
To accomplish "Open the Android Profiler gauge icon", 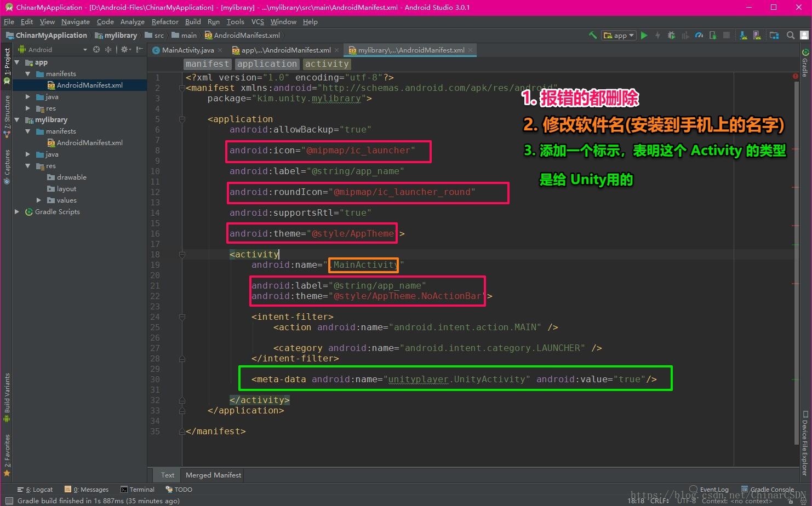I will 699,35.
